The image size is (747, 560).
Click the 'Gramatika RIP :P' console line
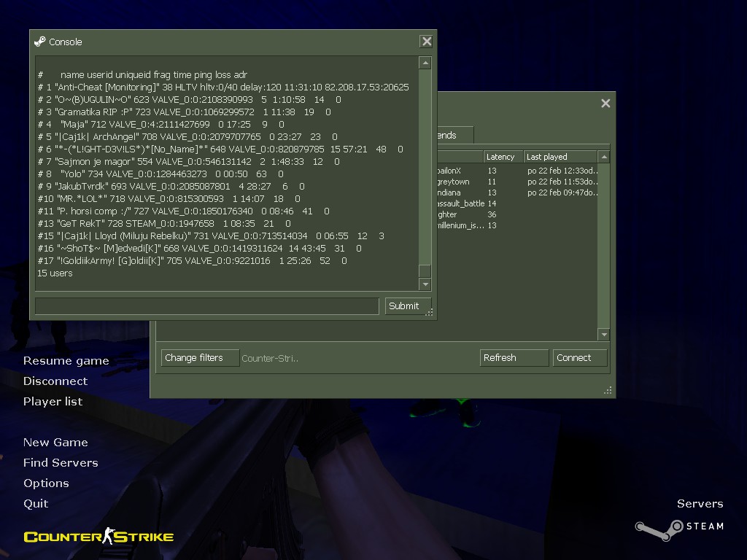point(184,112)
